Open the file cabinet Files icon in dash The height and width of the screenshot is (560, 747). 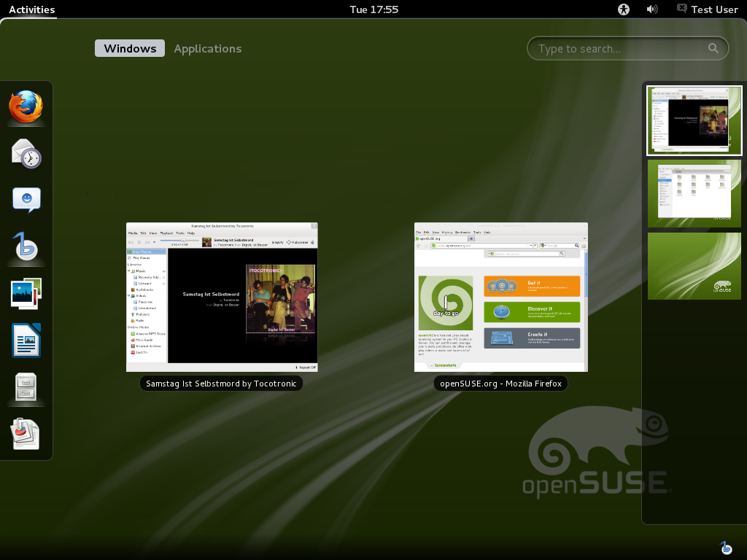[x=26, y=386]
